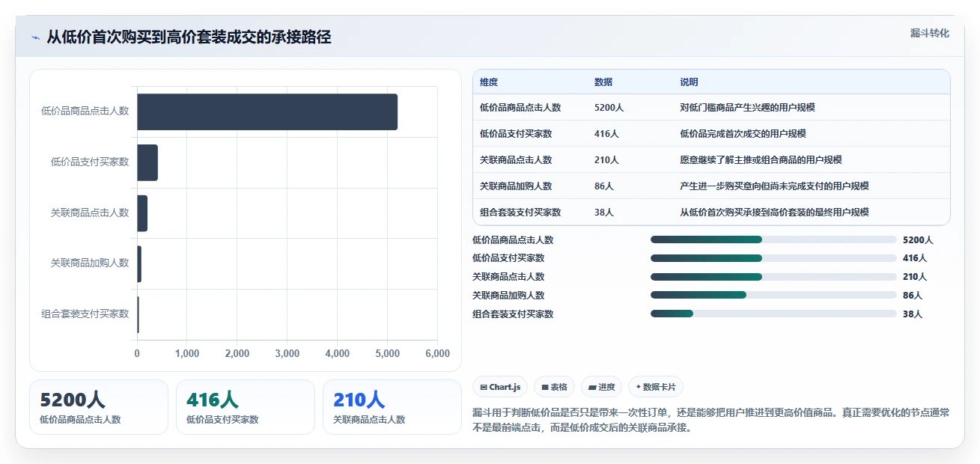Click the green 416人 data card
The image size is (980, 464).
tap(246, 407)
